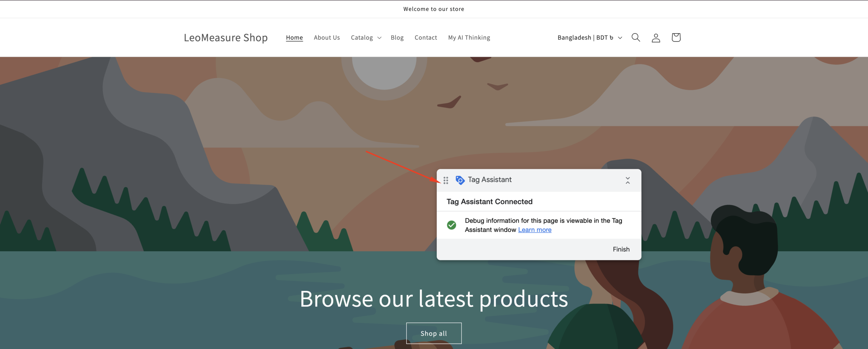868x349 pixels.
Task: Click the Welcome to our store announcement
Action: pos(434,9)
